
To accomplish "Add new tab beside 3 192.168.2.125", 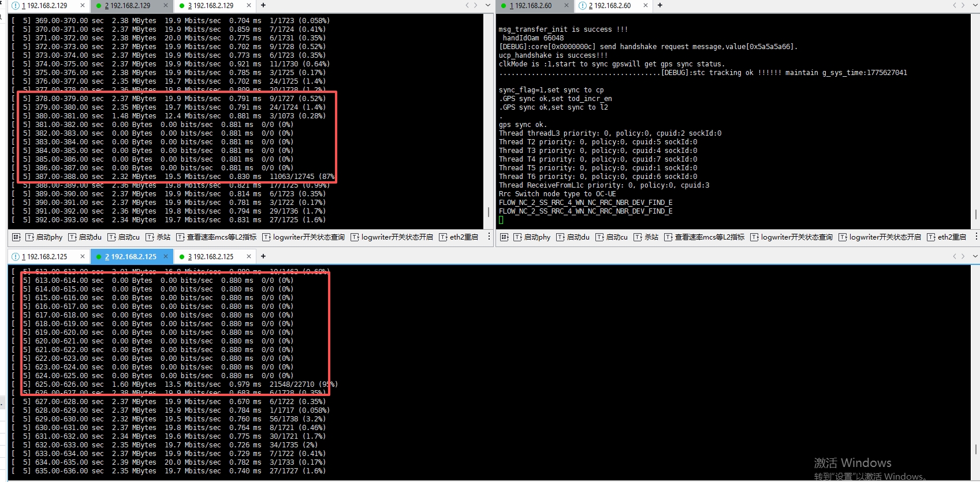I will (x=263, y=256).
